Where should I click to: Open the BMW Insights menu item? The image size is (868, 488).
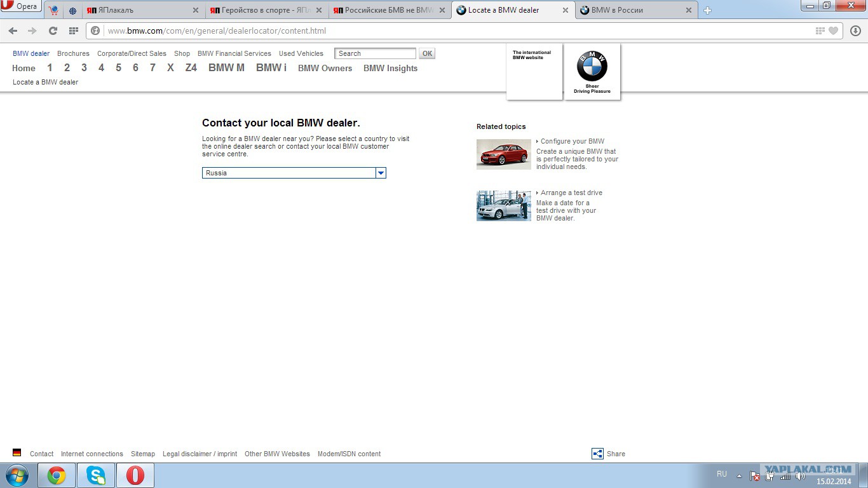click(x=390, y=68)
